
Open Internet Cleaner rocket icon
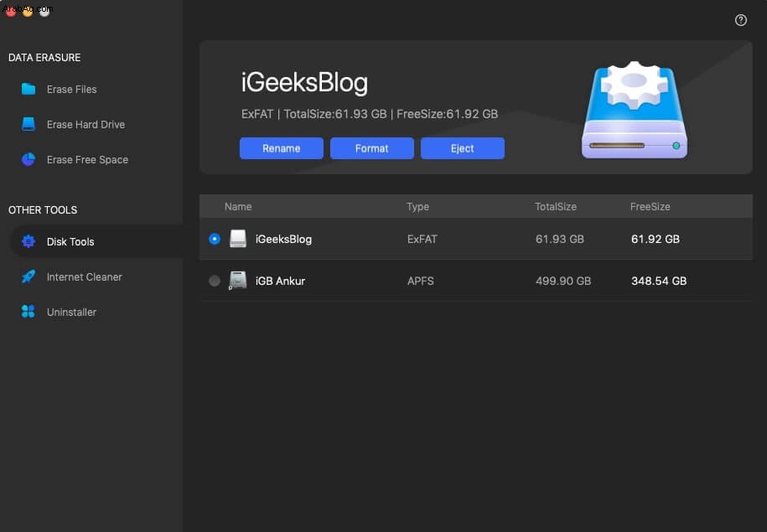[29, 276]
